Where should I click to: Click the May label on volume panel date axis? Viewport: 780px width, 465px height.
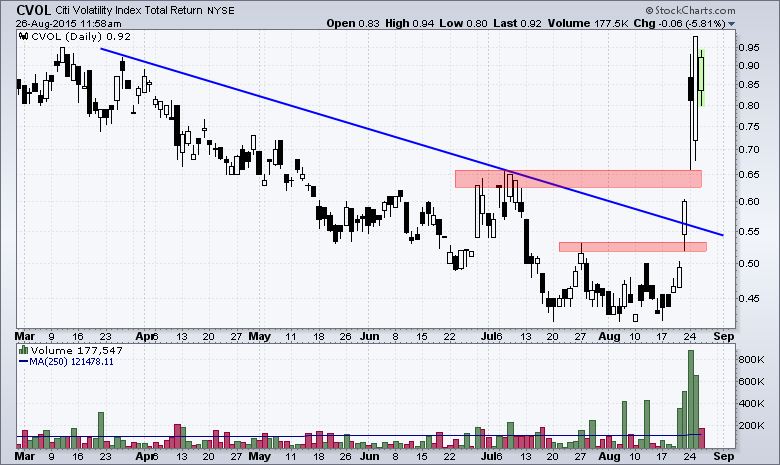pyautogui.click(x=260, y=456)
